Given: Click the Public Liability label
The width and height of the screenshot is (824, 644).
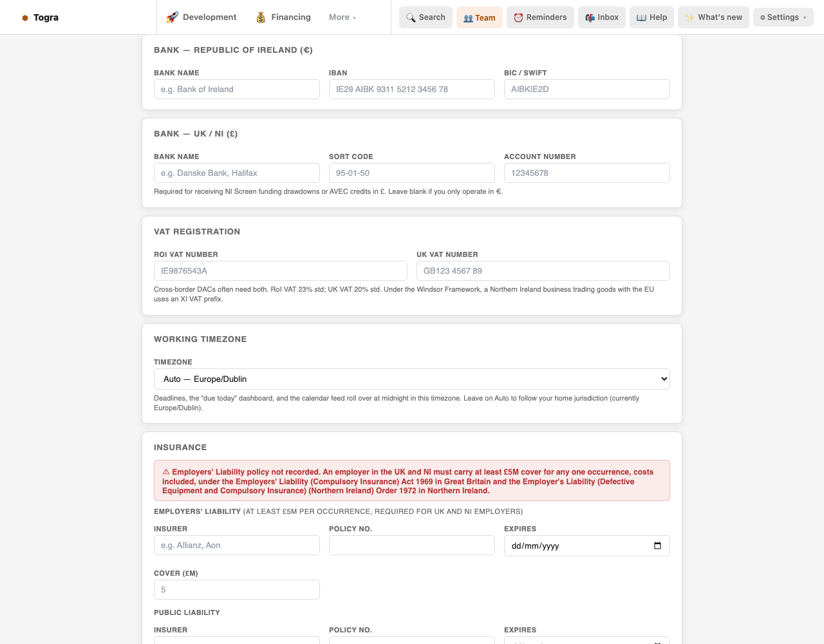Looking at the screenshot, I should [x=187, y=612].
